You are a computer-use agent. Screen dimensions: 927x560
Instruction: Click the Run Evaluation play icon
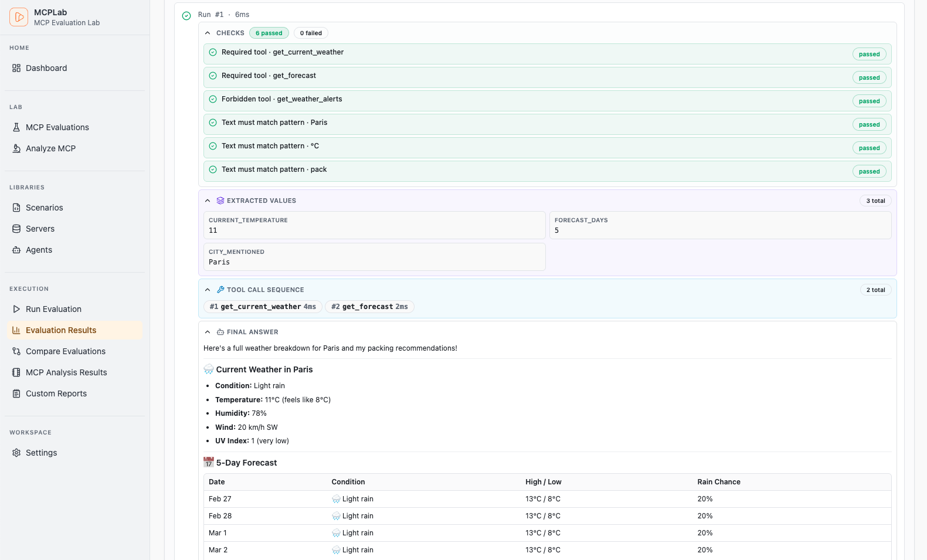click(x=16, y=309)
